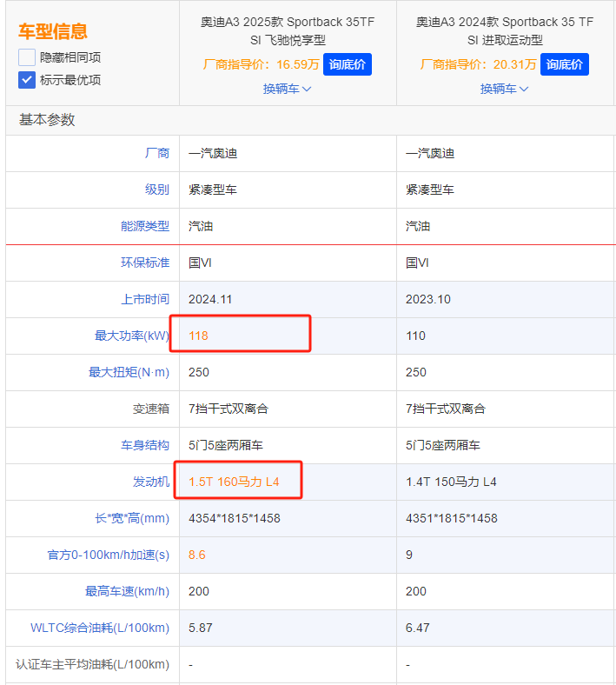Select the 基本参数 section header

pos(47,120)
